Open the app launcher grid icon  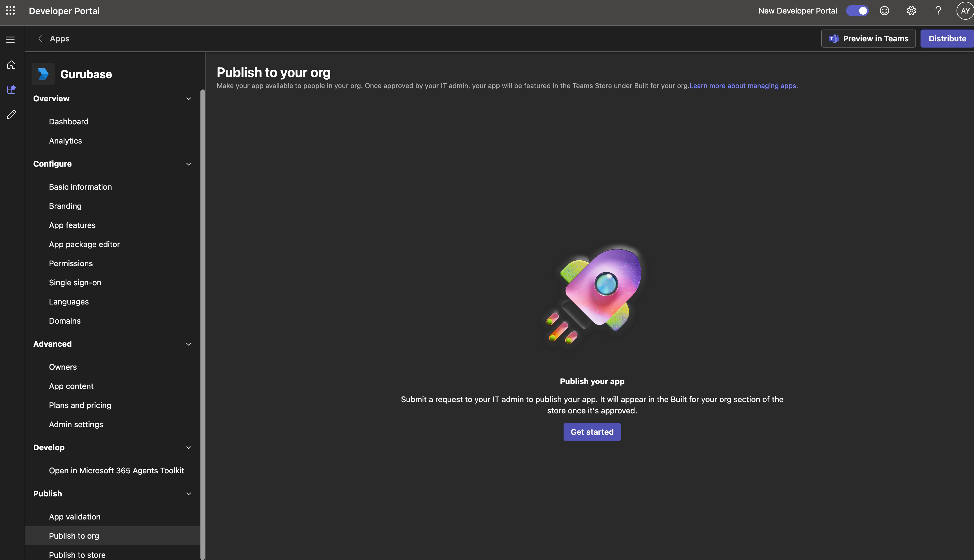10,11
